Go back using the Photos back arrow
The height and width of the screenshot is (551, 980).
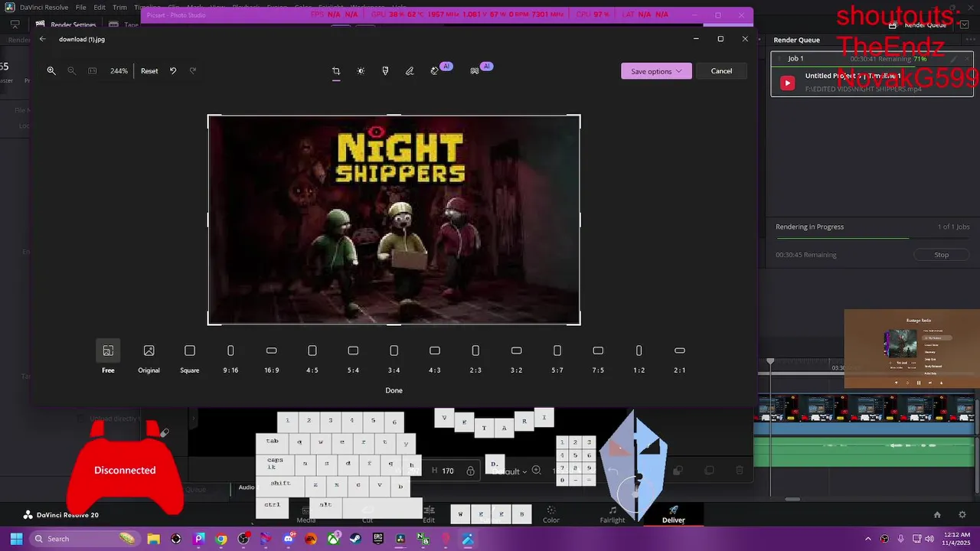click(x=43, y=39)
